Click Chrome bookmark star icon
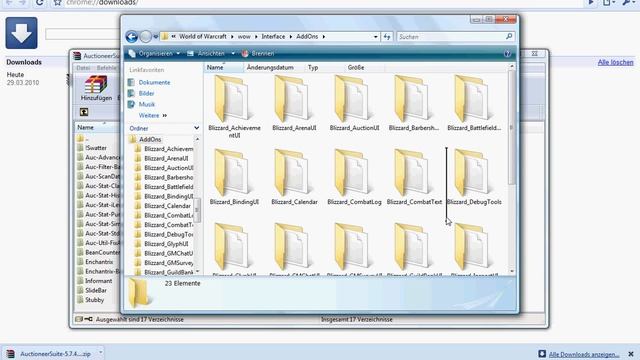This screenshot has height=360, width=640. [58, 3]
